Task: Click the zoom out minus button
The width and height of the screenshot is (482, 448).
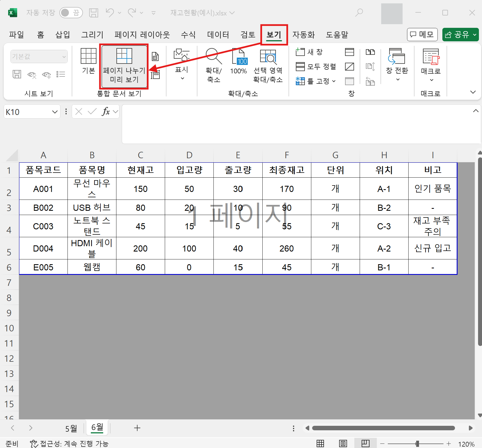Action: point(382,444)
